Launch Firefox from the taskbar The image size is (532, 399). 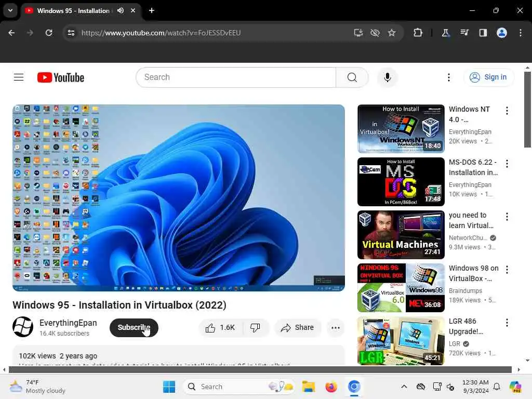[x=331, y=387]
